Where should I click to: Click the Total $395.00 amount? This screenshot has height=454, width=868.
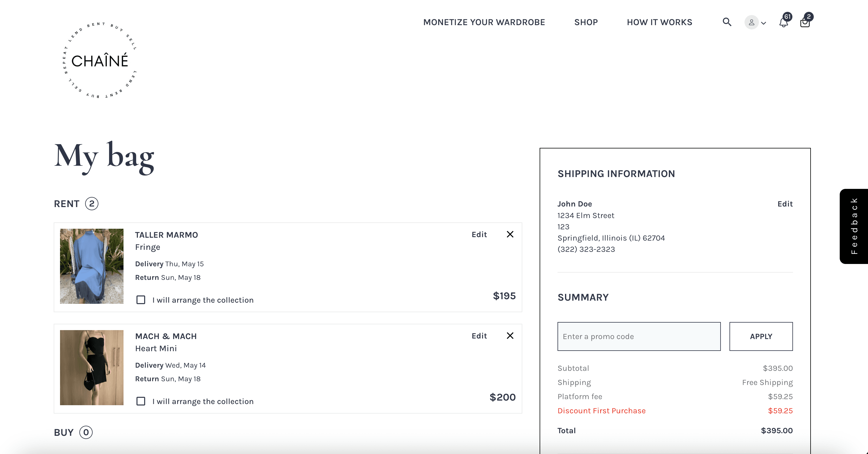[777, 430]
